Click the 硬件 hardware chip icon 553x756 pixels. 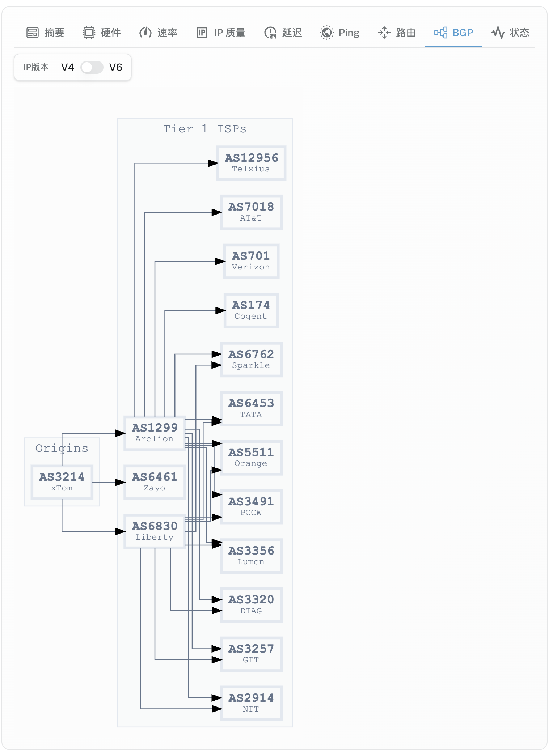pos(89,33)
